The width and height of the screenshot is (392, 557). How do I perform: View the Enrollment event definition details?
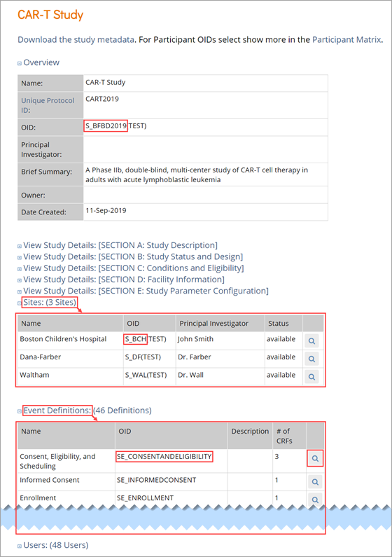pyautogui.click(x=315, y=499)
